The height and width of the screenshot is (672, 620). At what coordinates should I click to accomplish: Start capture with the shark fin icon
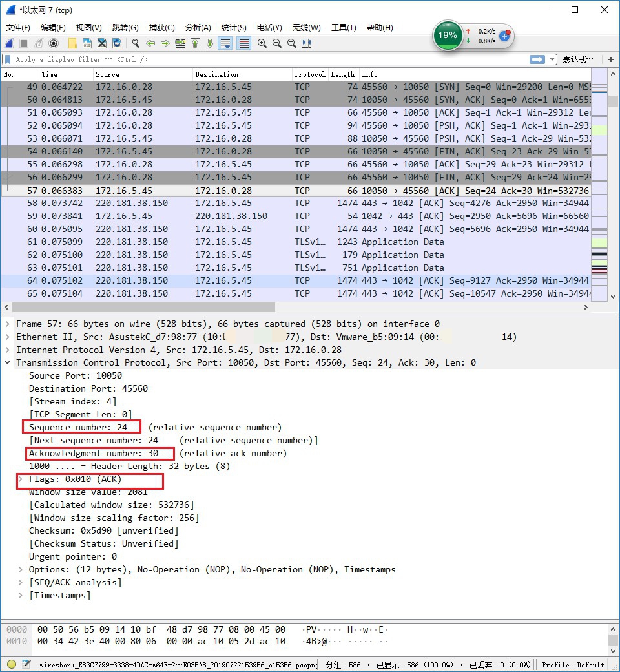pyautogui.click(x=9, y=43)
